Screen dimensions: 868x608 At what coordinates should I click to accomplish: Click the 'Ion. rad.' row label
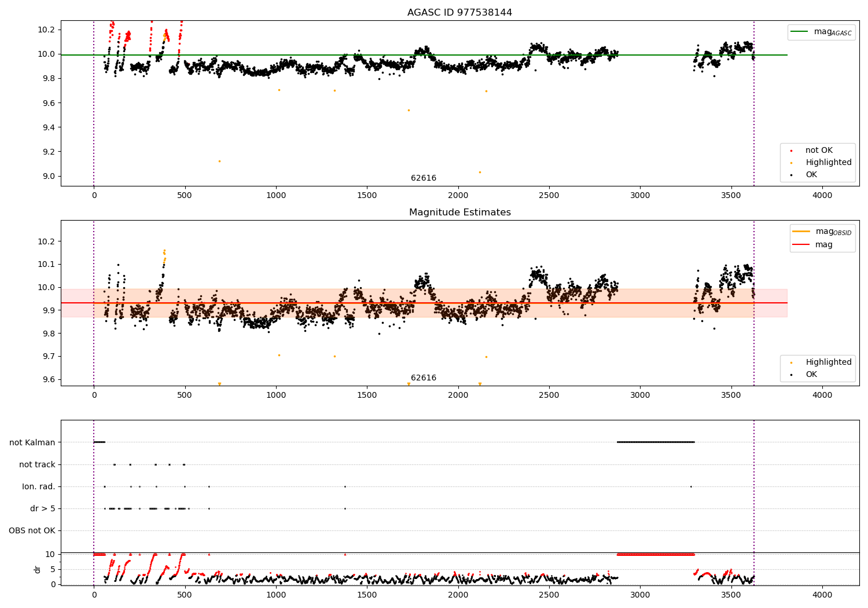[39, 486]
